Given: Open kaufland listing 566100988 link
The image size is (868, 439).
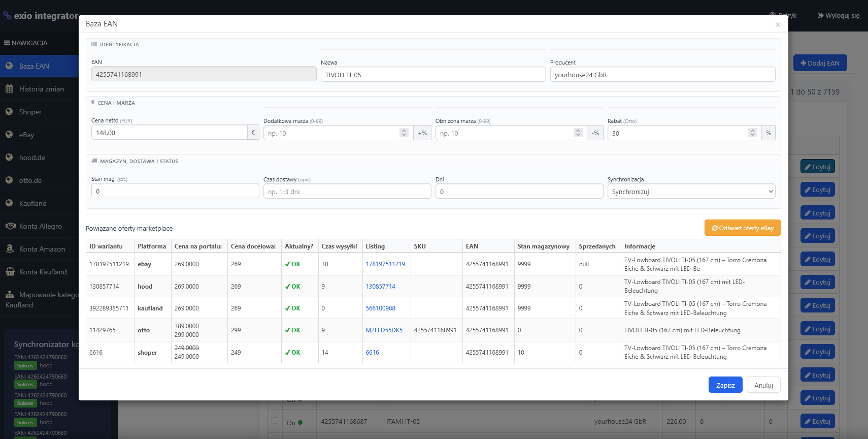Looking at the screenshot, I should [x=380, y=308].
